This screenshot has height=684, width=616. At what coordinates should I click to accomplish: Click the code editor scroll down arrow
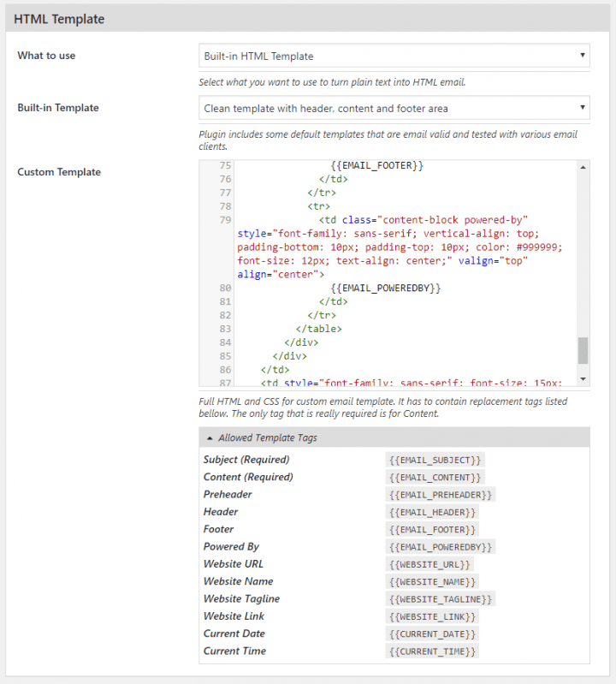pyautogui.click(x=583, y=379)
